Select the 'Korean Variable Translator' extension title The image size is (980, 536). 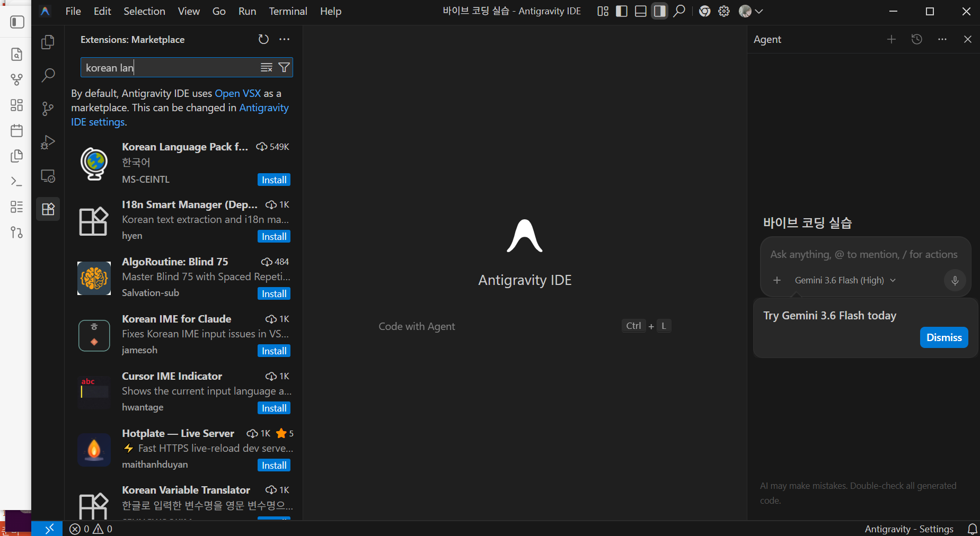[186, 490]
